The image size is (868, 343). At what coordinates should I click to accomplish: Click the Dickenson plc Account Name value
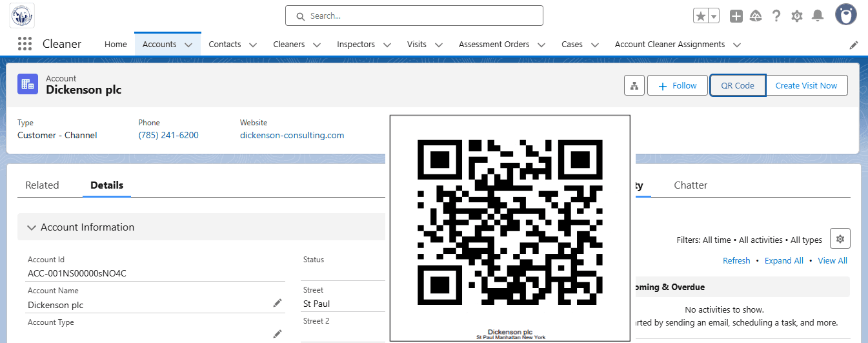click(56, 305)
